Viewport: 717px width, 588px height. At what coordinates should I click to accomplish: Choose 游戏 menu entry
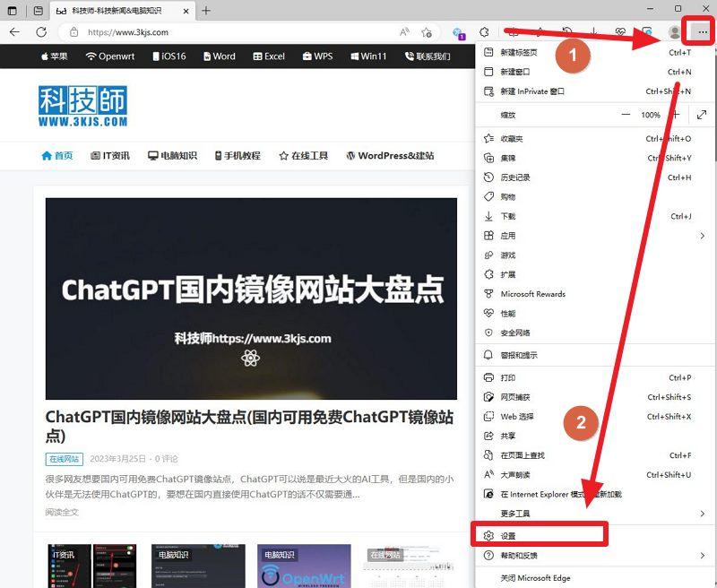[594, 255]
